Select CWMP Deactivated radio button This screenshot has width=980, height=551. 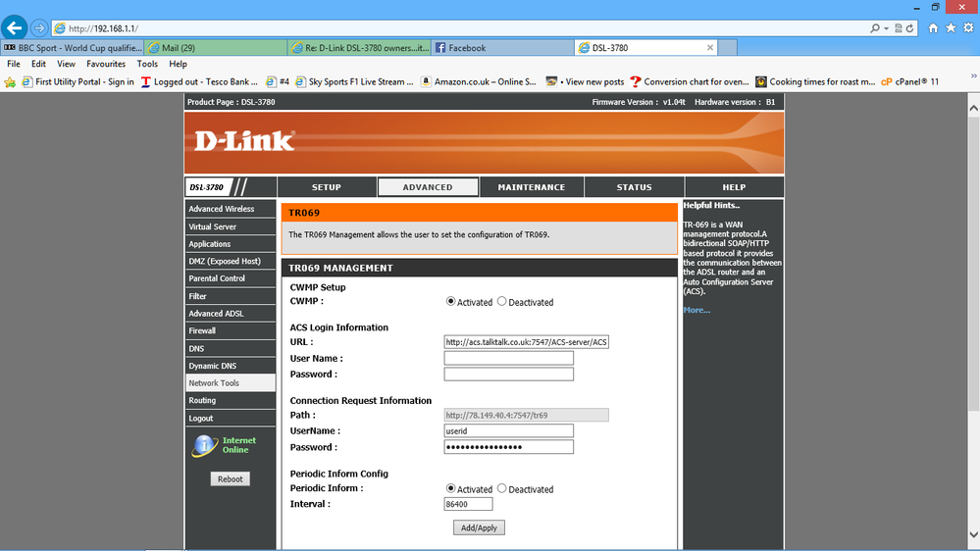[502, 301]
